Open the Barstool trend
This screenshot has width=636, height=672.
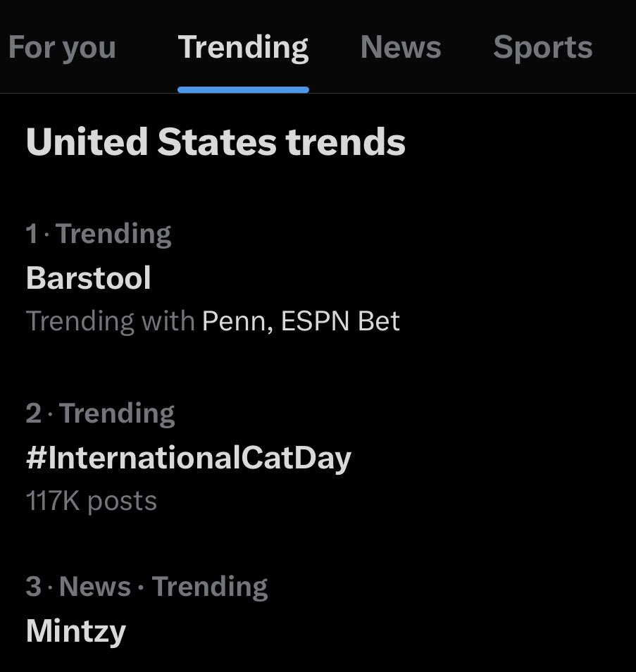[88, 278]
